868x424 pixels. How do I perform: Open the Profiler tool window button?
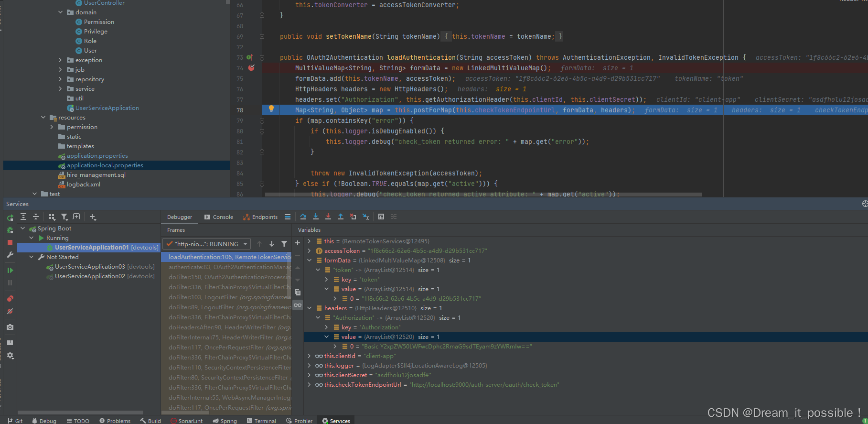tap(299, 421)
